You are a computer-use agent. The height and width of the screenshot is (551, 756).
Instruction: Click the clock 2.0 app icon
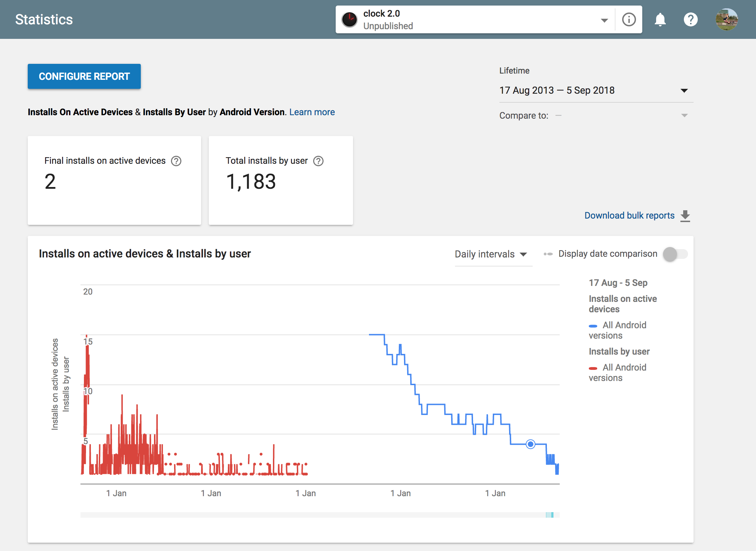[349, 19]
